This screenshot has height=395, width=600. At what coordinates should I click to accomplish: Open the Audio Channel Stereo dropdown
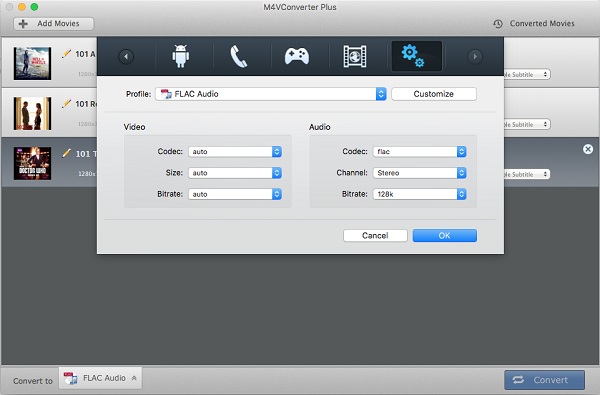[x=420, y=173]
